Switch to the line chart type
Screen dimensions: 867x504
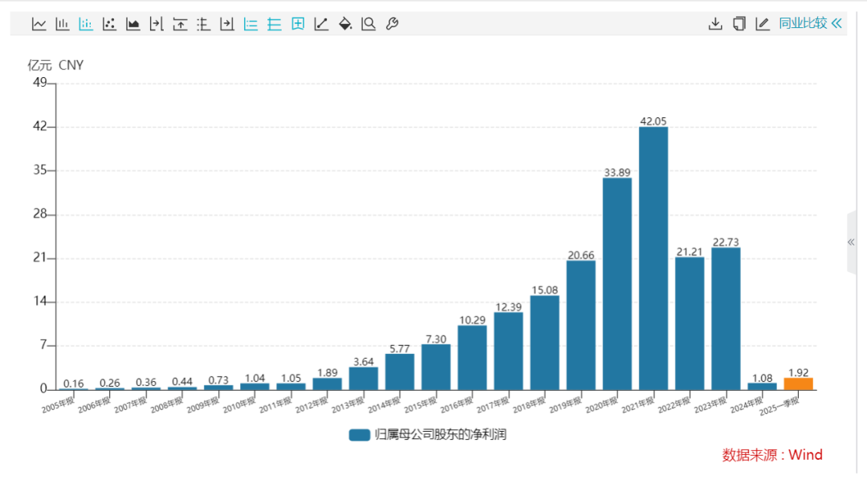39,24
